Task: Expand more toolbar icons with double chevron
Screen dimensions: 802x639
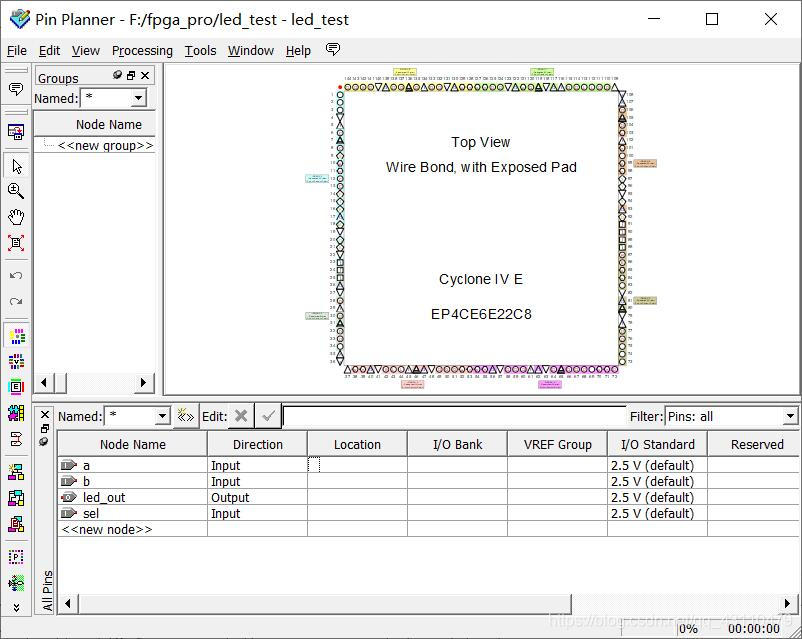Action: 16,607
